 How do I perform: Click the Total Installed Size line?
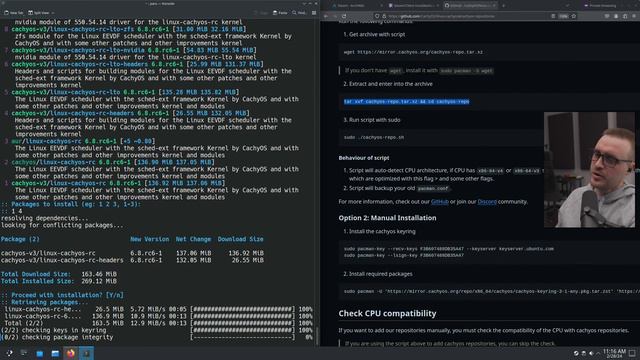[59, 281]
